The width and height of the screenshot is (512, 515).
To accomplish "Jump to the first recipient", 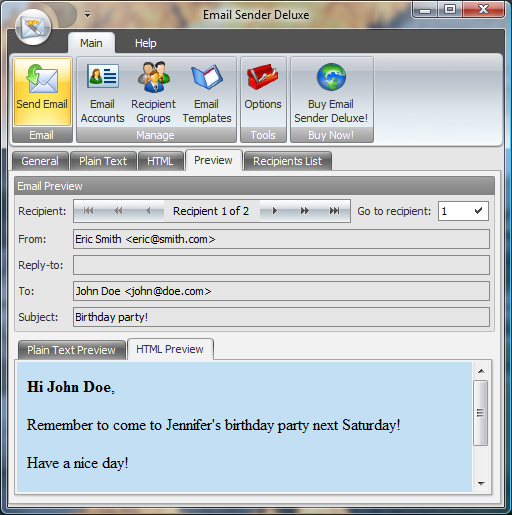I will 88,211.
